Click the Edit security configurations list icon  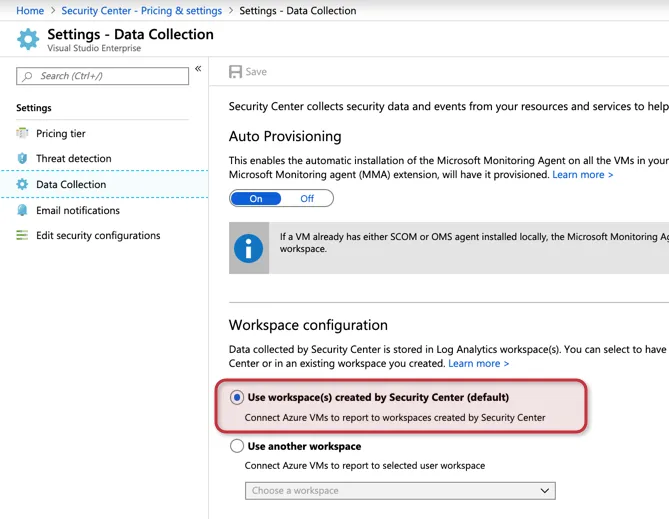click(22, 235)
